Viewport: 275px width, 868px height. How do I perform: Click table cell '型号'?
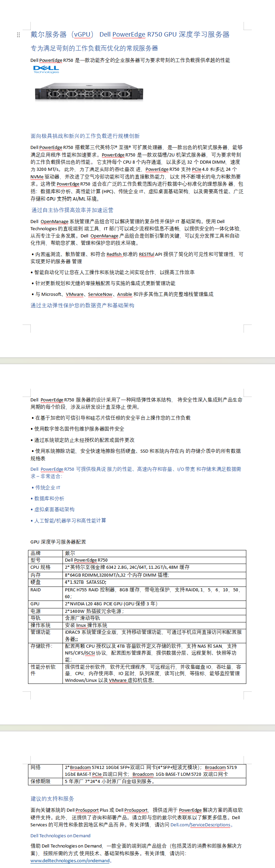coord(45,560)
